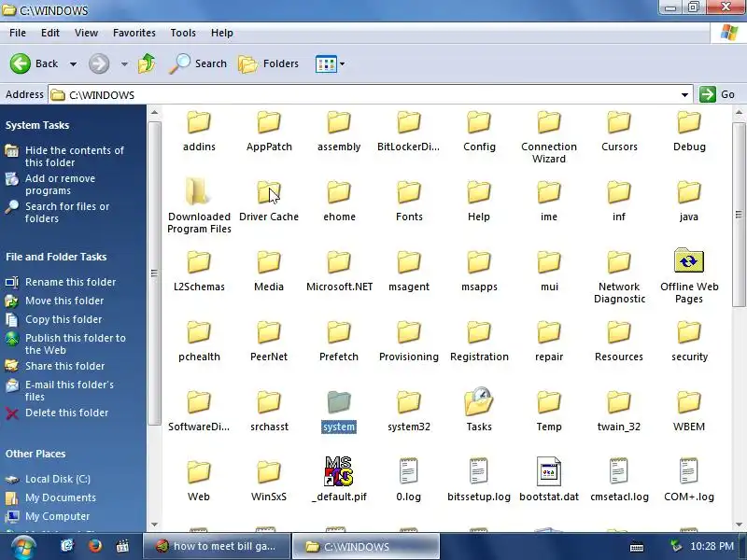This screenshot has height=560, width=747.
Task: Open the Tools menu
Action: [x=183, y=33]
